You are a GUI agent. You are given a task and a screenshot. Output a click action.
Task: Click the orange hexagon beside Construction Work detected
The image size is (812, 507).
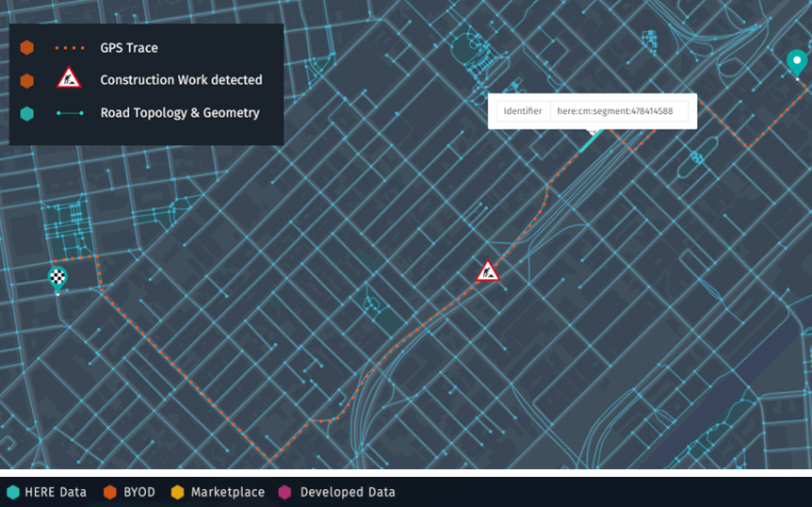click(27, 81)
